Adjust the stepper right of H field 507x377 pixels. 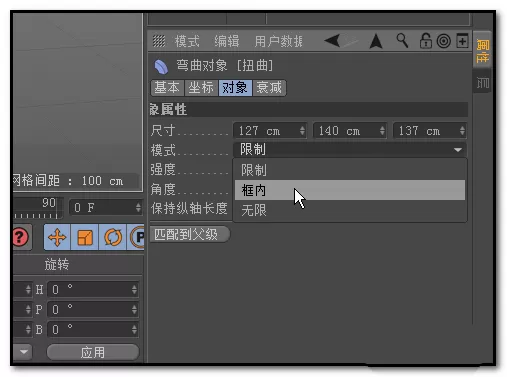tap(134, 290)
